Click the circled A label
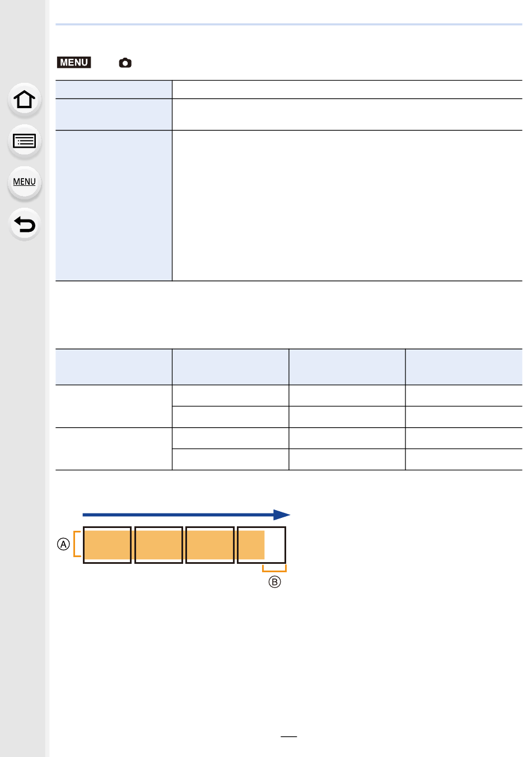532x757 pixels. click(64, 544)
